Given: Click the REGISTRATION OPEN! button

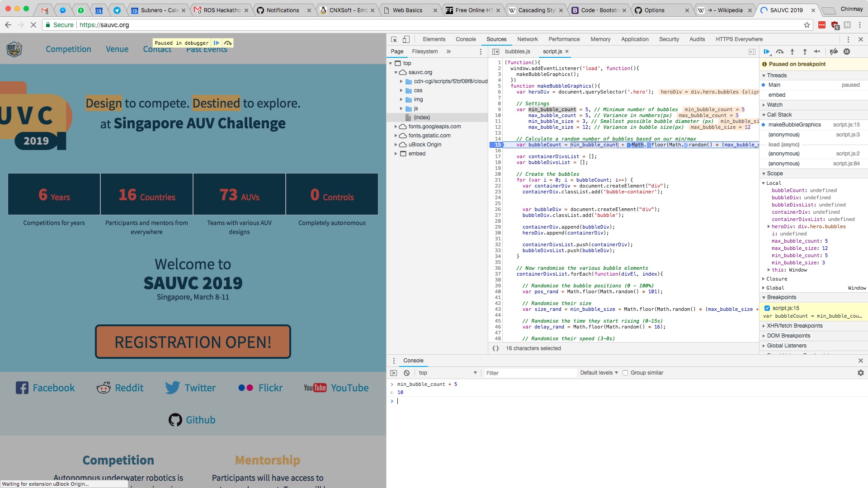Looking at the screenshot, I should click(x=193, y=342).
